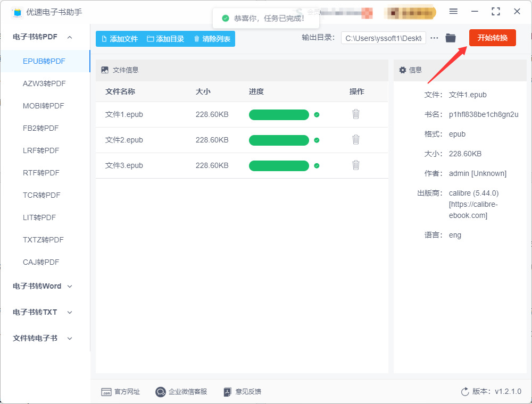Click the three-dots browse output path button
Image resolution: width=532 pixels, height=404 pixels.
tap(434, 38)
